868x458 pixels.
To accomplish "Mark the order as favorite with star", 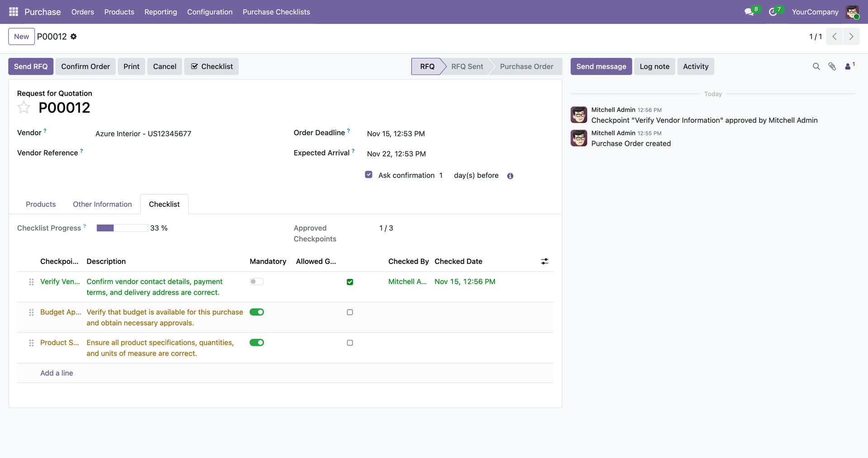I will coord(24,108).
